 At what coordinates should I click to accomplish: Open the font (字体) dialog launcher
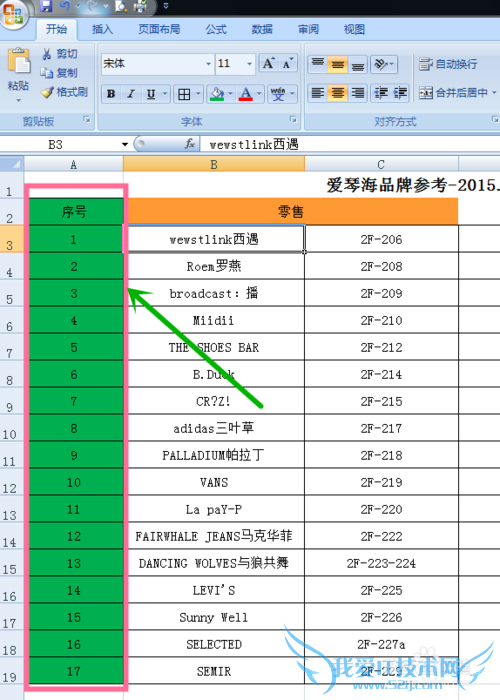click(293, 120)
